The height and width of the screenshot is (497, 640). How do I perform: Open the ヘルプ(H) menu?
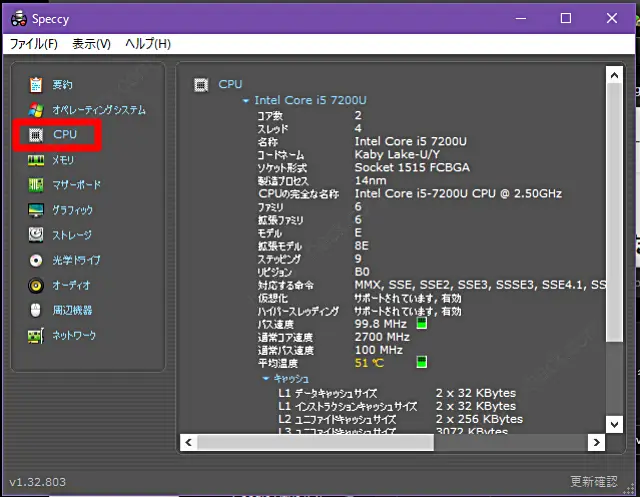pos(148,44)
